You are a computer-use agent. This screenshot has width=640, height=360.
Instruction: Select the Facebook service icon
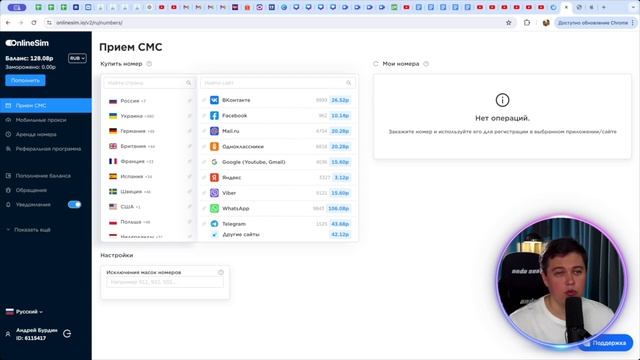pos(214,116)
